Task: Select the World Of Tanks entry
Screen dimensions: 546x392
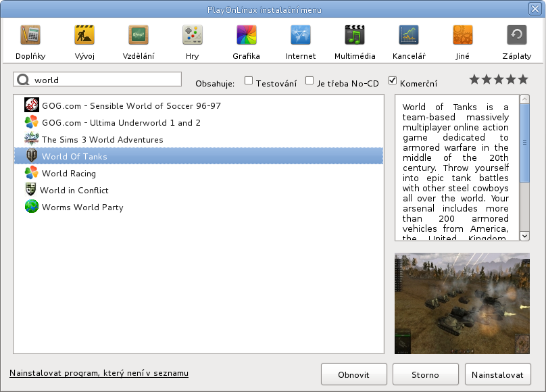Action: pyautogui.click(x=199, y=156)
